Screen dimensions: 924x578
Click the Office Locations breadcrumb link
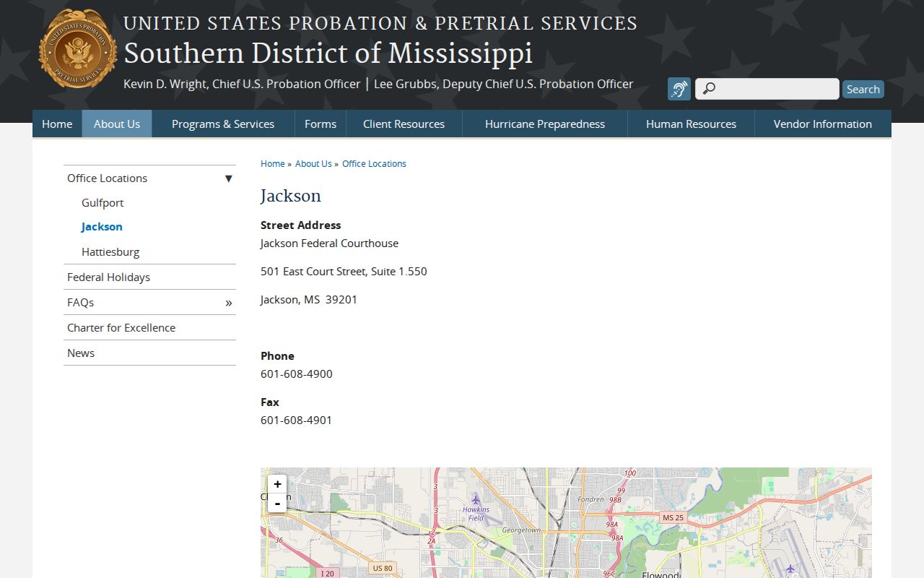click(374, 164)
